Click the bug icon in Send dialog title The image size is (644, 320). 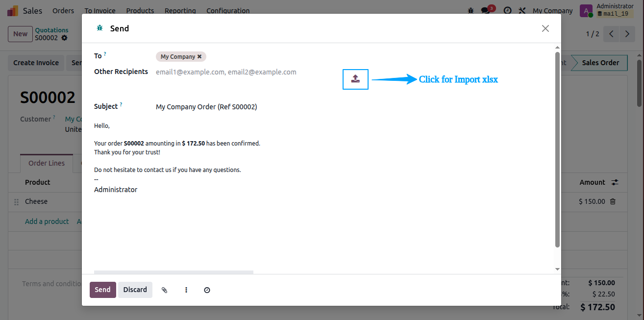(100, 28)
